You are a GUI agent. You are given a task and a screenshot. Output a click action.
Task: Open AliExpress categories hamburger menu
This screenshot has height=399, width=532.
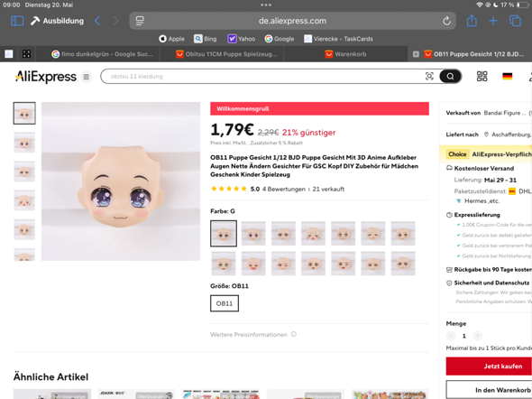pyautogui.click(x=87, y=77)
